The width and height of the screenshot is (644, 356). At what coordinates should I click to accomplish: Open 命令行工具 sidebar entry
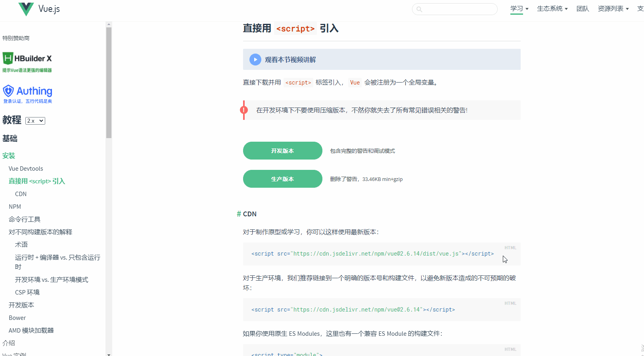pyautogui.click(x=25, y=219)
